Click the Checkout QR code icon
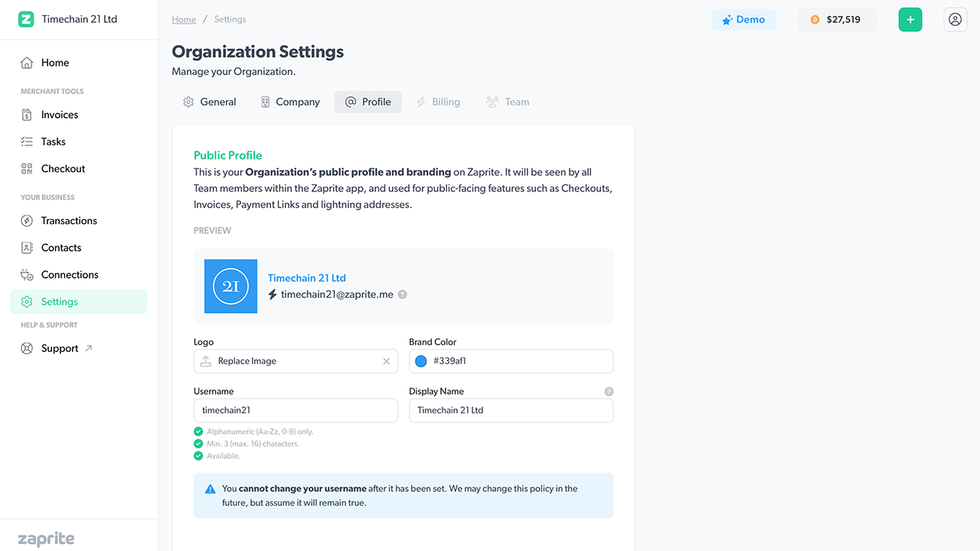This screenshot has height=551, width=980. coord(27,168)
